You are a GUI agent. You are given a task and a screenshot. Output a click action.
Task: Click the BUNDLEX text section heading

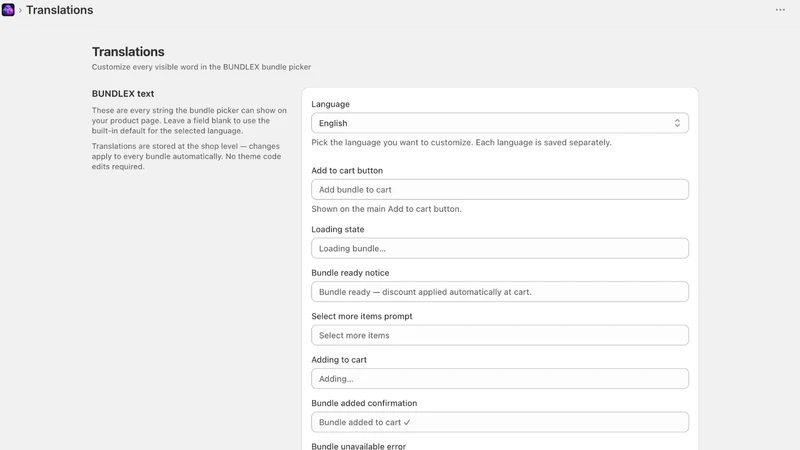[123, 94]
